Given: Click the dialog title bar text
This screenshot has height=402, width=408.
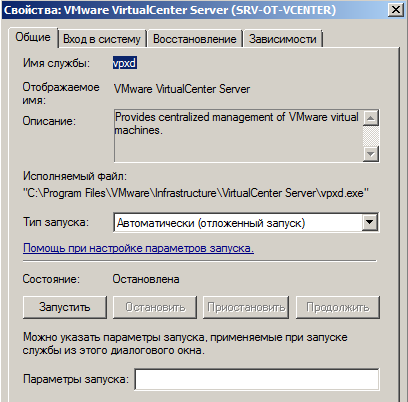Looking at the screenshot, I should [x=170, y=10].
